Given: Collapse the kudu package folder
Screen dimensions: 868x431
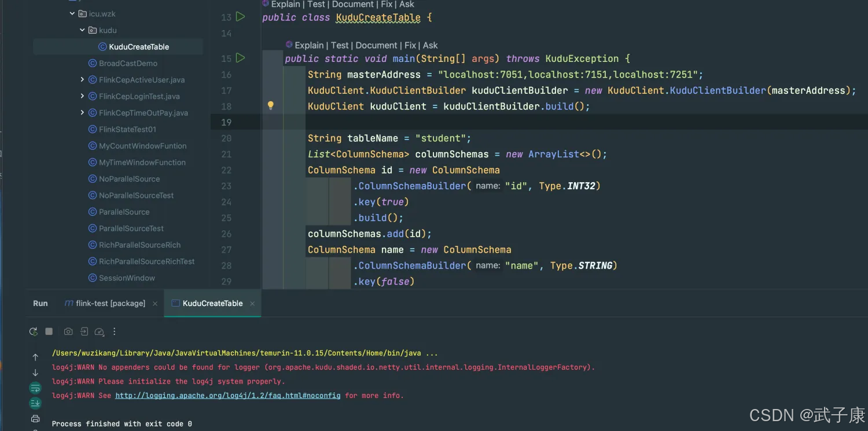Looking at the screenshot, I should click(x=83, y=30).
